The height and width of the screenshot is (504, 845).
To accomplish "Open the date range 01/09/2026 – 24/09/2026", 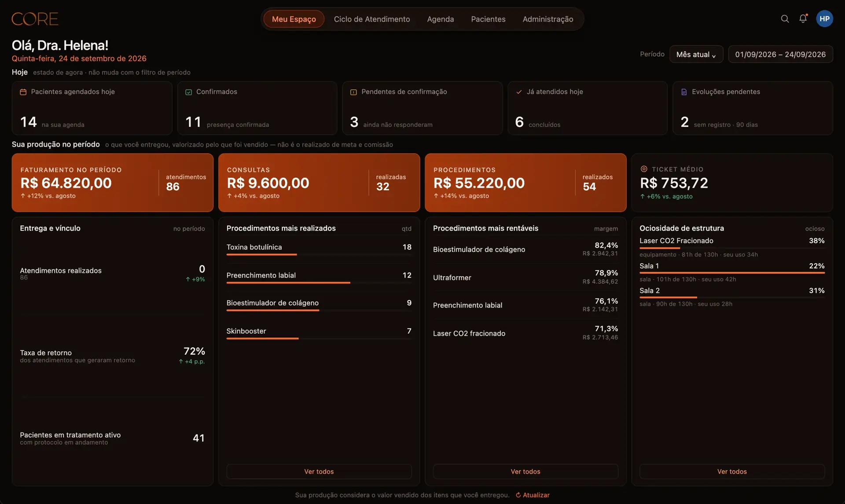I will 780,54.
